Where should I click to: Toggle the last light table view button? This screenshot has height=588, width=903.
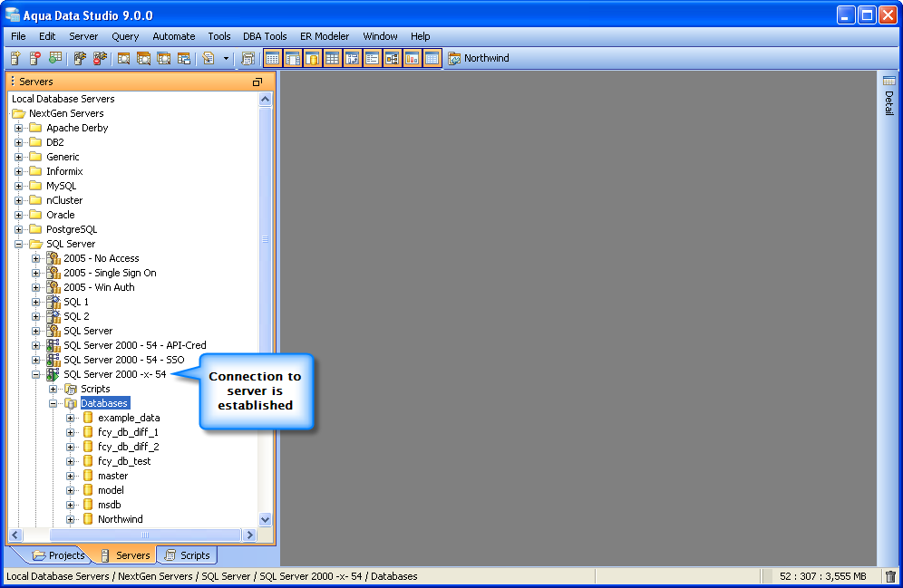tap(432, 58)
